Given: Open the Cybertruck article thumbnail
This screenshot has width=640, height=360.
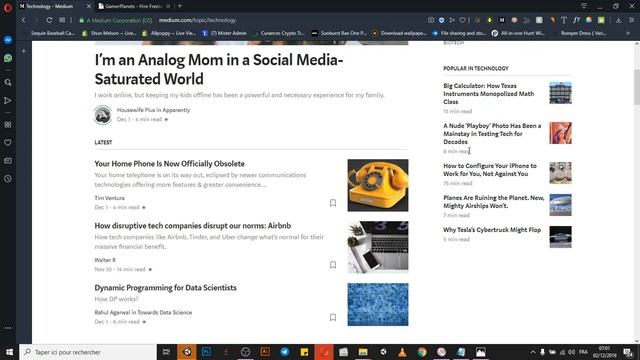Looking at the screenshot, I should [x=560, y=237].
